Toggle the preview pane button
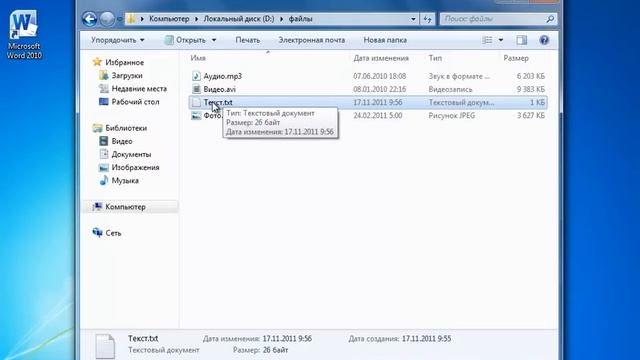This screenshot has width=640, height=360. [522, 40]
